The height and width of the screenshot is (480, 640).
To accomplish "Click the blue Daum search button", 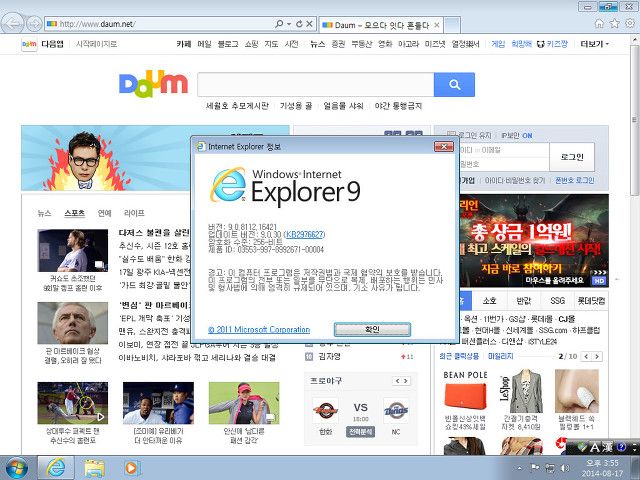I will click(x=454, y=84).
